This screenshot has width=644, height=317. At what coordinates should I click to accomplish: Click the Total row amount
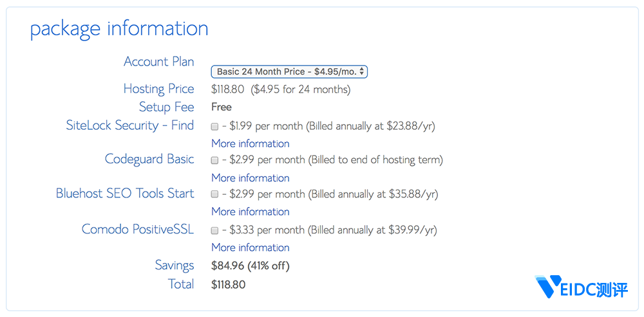[x=228, y=284]
